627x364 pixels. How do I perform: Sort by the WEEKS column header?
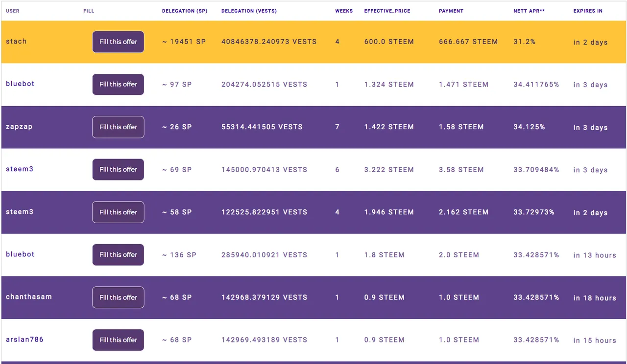point(344,11)
